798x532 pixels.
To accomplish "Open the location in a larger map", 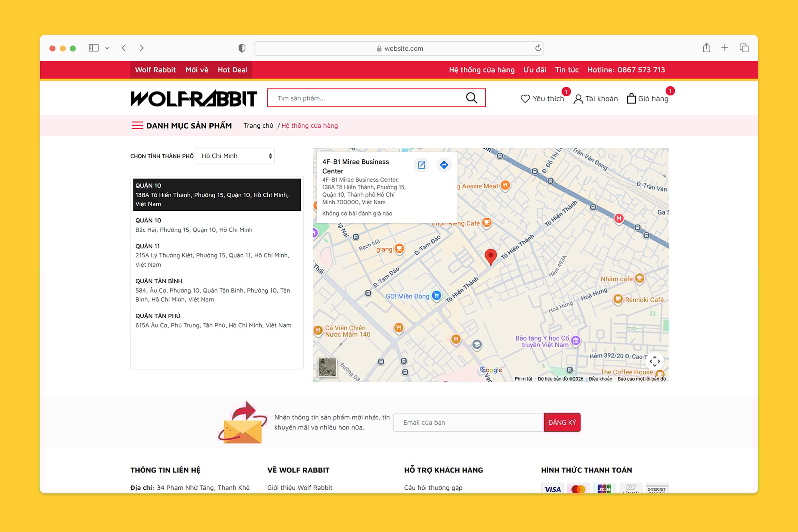I will tap(421, 165).
